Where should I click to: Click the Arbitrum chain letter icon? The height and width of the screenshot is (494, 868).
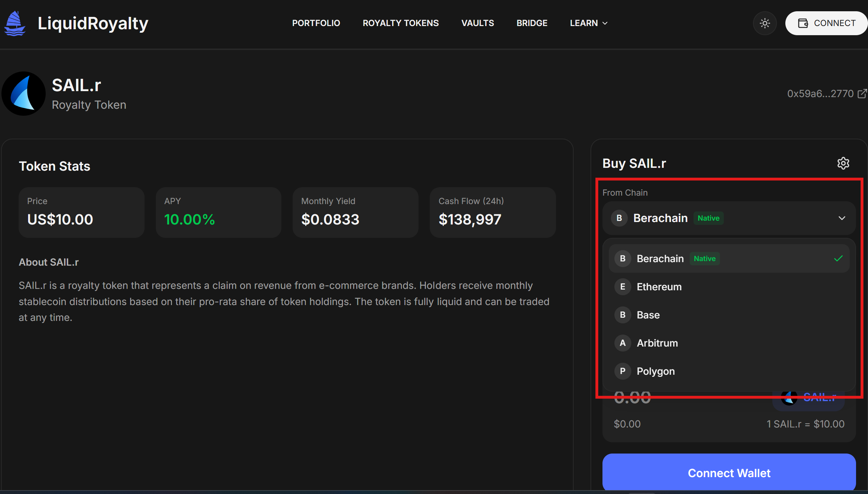click(x=623, y=343)
